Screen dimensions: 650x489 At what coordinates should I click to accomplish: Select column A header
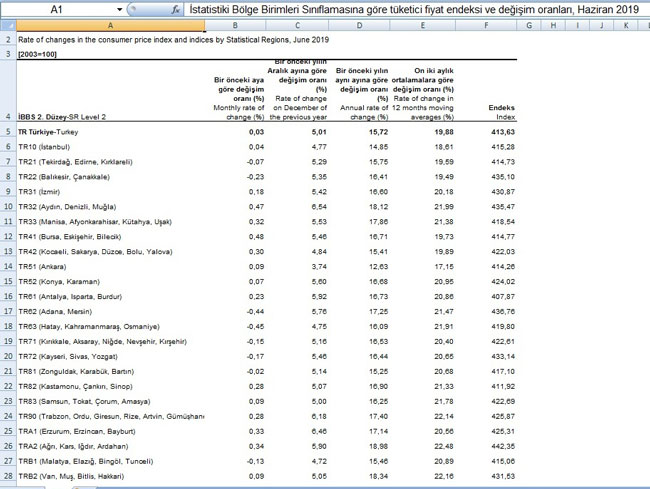click(111, 25)
